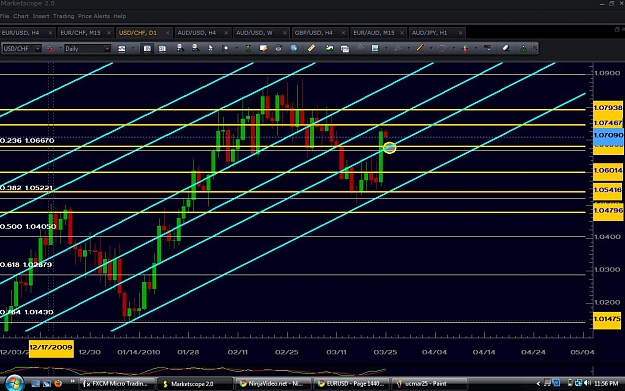This screenshot has height=391, width=625.
Task: Open the Daily period dropdown
Action: pos(107,49)
